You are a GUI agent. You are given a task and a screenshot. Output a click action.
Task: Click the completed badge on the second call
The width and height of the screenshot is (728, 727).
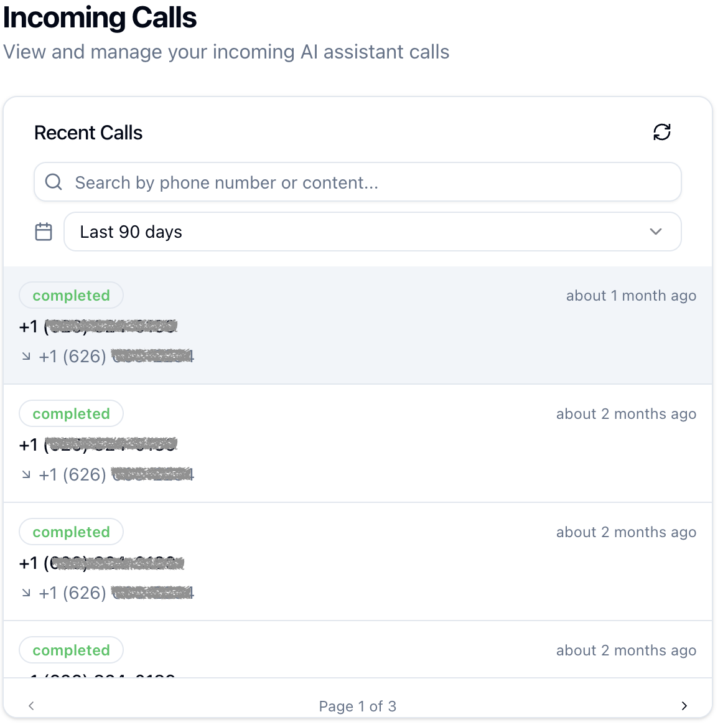click(71, 413)
